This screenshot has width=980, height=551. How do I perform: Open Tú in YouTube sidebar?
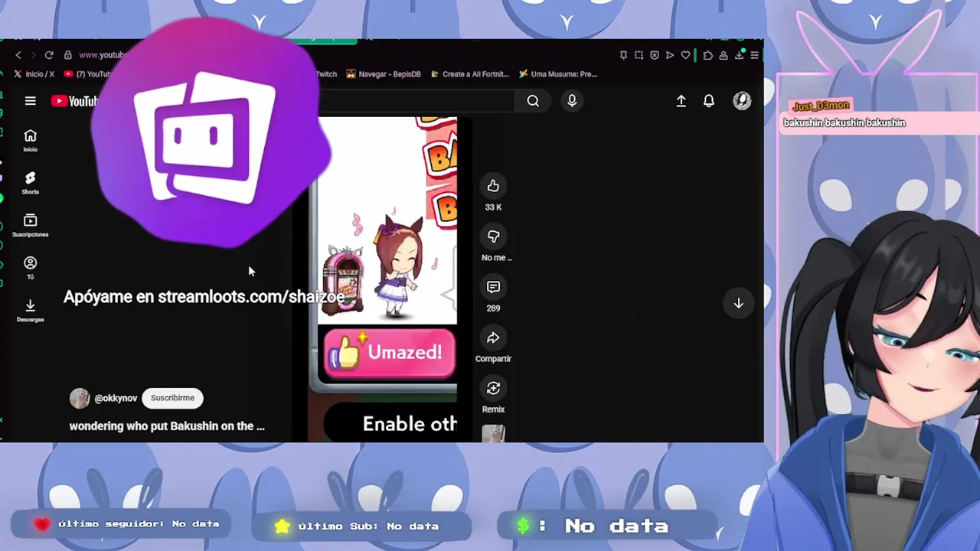tap(30, 268)
